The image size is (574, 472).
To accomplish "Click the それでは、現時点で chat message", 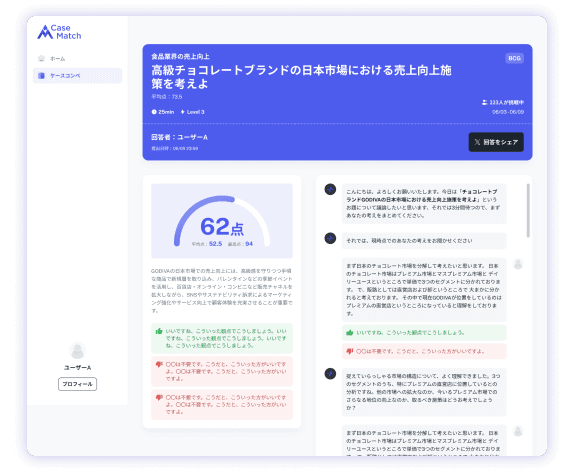I will (424, 241).
